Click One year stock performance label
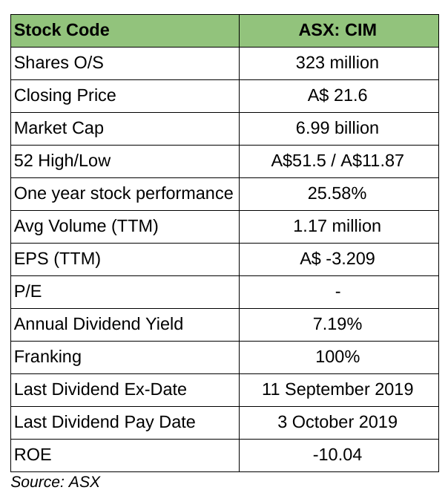Viewport: 448px width, 493px height. (124, 194)
